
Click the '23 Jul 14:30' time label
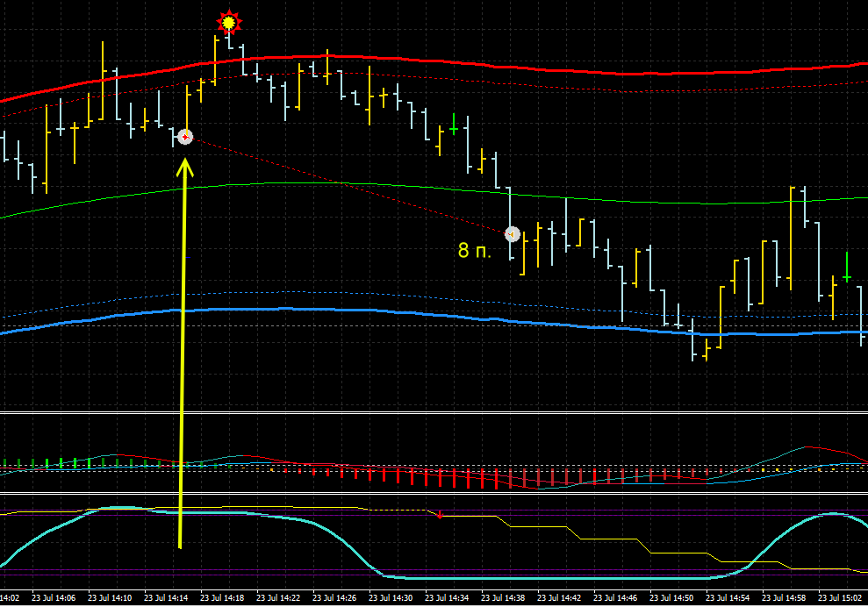391,597
